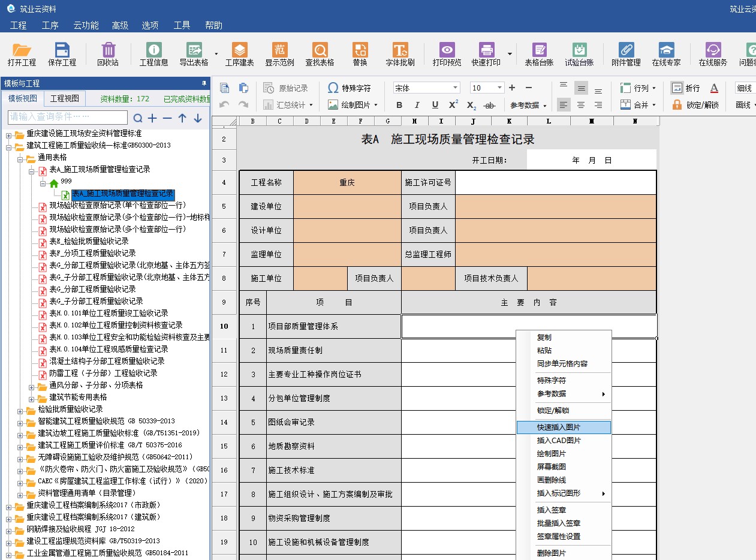
Task: Open 试验台账 test ledger icon
Action: pos(579,54)
